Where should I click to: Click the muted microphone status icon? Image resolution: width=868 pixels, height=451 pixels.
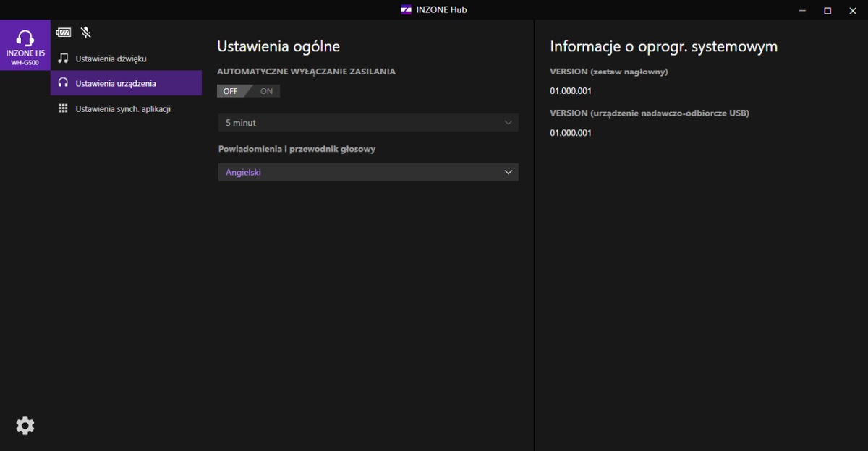point(86,33)
